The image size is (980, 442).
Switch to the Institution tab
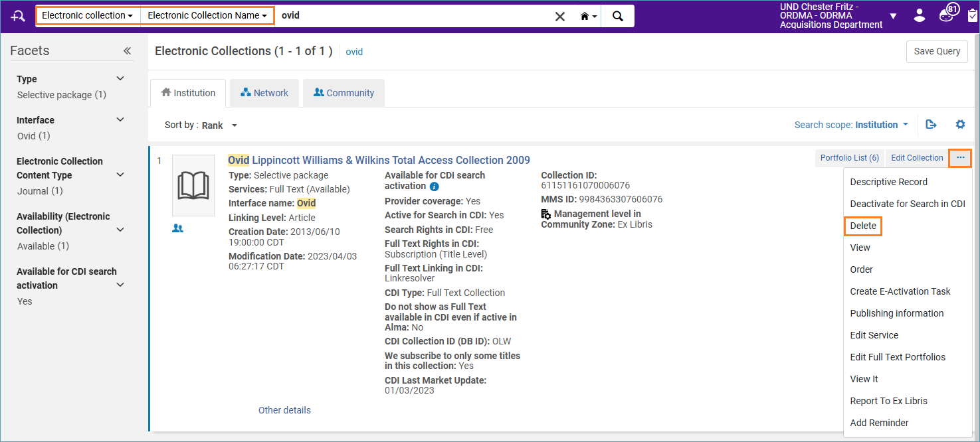click(188, 93)
